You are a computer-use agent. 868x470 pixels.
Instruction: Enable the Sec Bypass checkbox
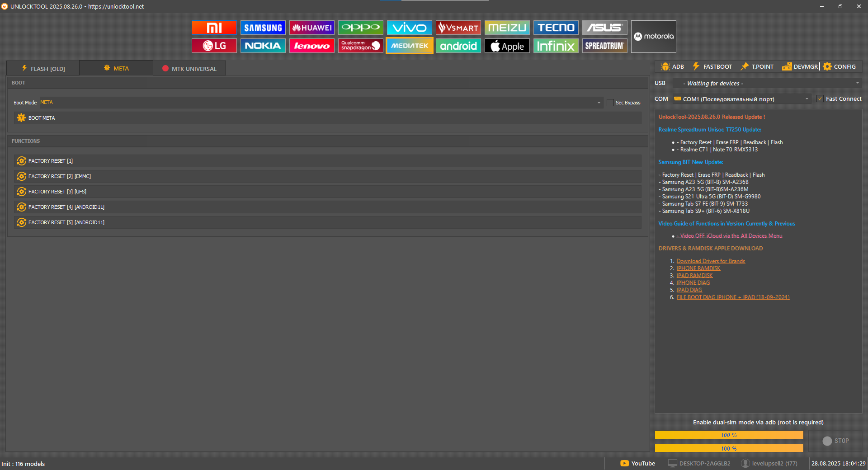click(x=610, y=103)
